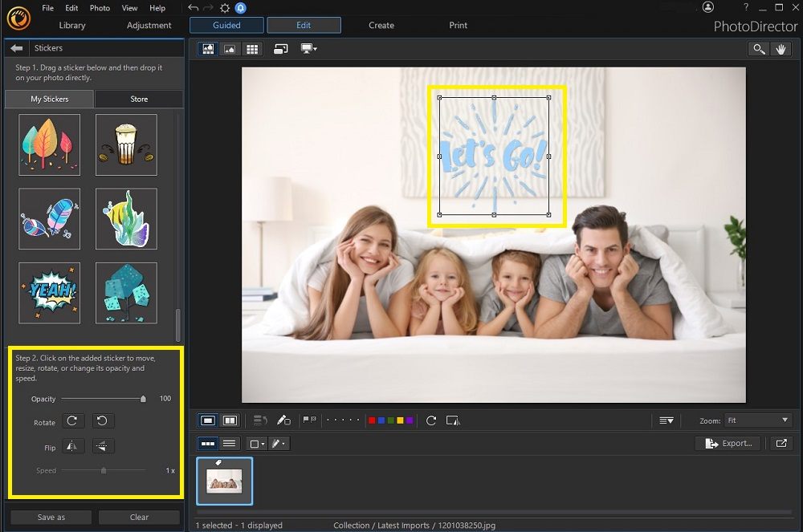
Task: Select the magnifier zoom tool
Action: click(x=759, y=49)
